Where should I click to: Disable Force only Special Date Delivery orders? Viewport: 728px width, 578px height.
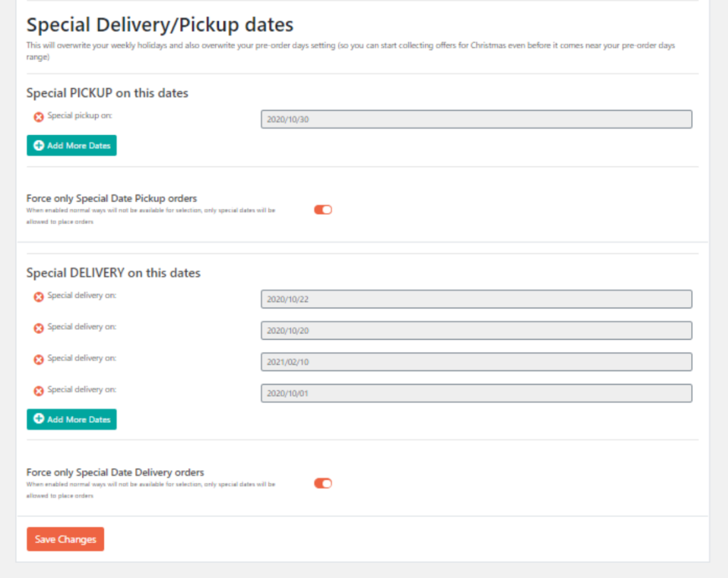pyautogui.click(x=323, y=483)
